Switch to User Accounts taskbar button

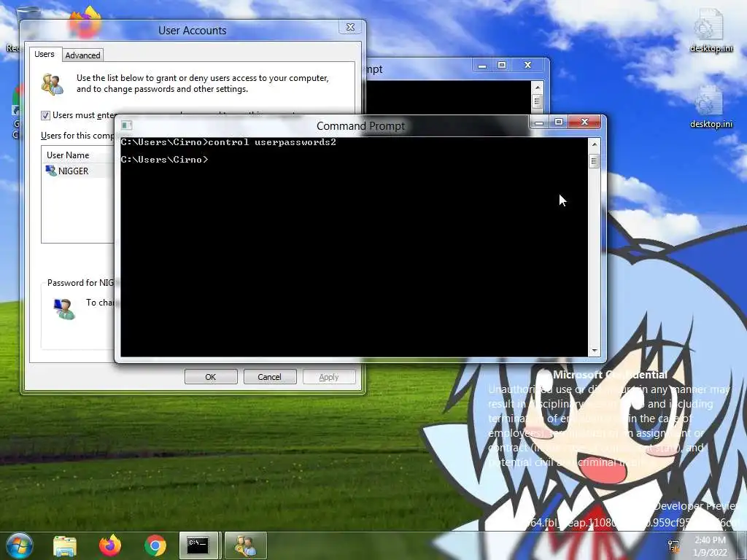pyautogui.click(x=245, y=545)
